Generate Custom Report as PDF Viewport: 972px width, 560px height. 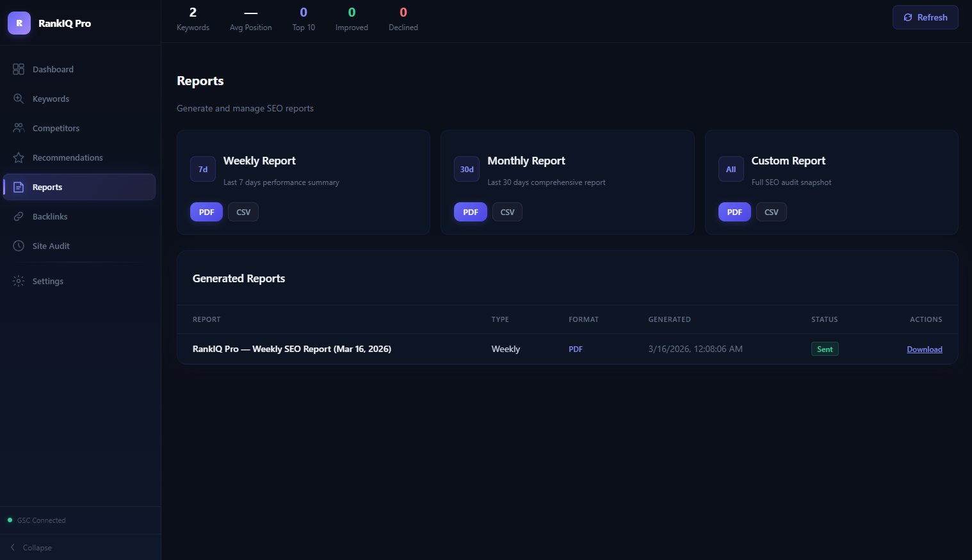coord(734,212)
